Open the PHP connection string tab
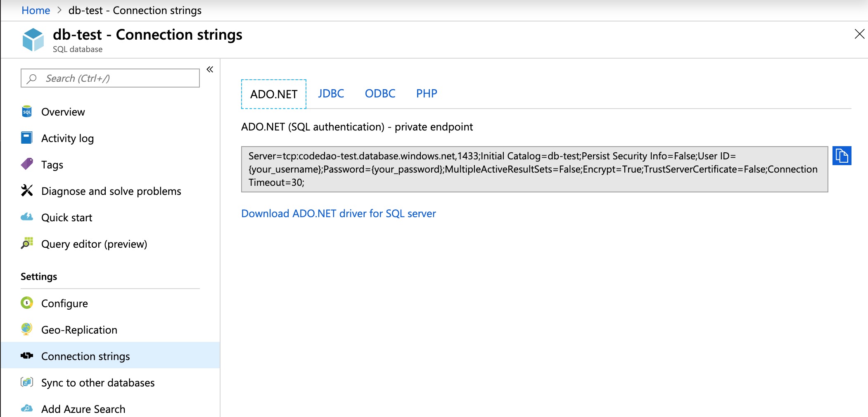Viewport: 868px width, 417px height. click(x=427, y=94)
